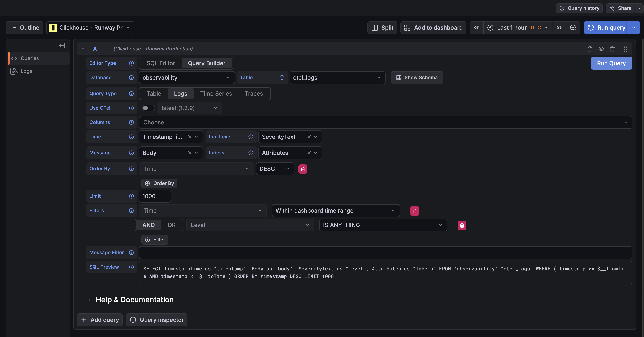Delete query A with the trash icon
Screen dimensions: 644x337
pos(612,49)
